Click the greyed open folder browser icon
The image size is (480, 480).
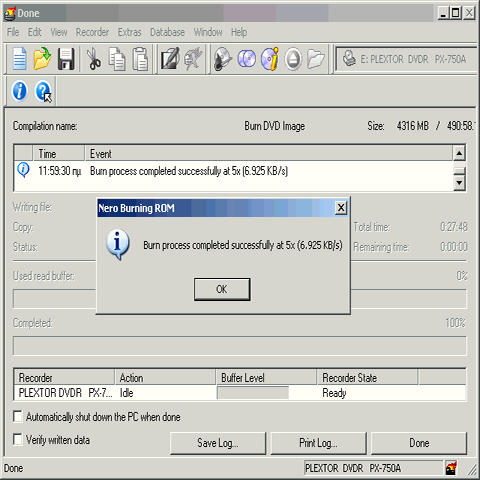coord(316,59)
